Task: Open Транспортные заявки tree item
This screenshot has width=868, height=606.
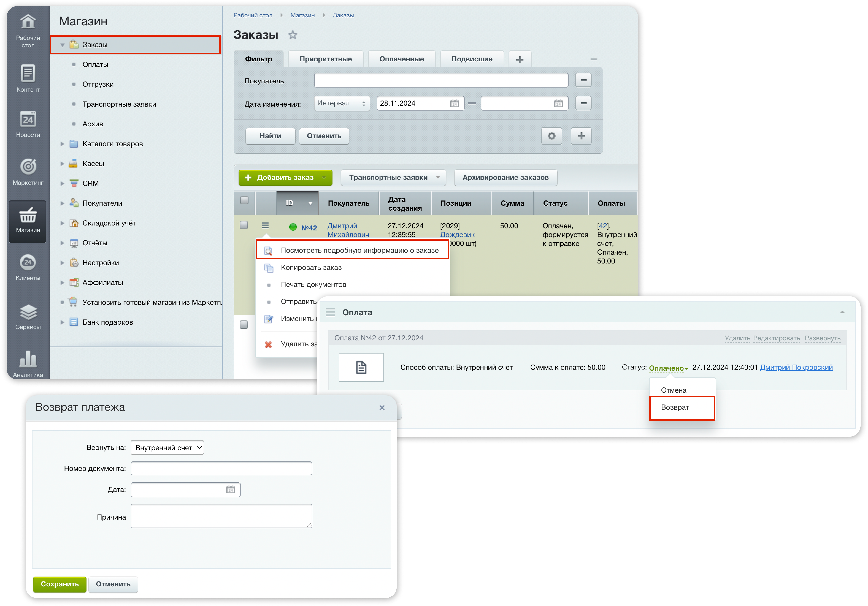Action: click(x=119, y=104)
